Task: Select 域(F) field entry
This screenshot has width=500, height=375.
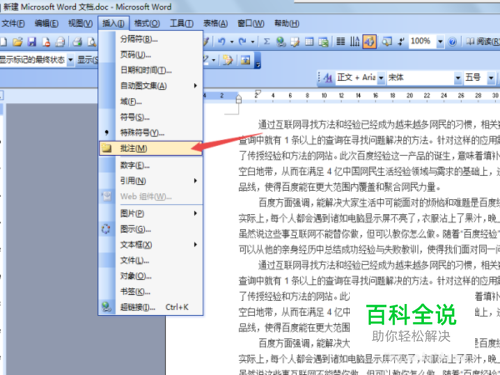Action: pyautogui.click(x=151, y=102)
